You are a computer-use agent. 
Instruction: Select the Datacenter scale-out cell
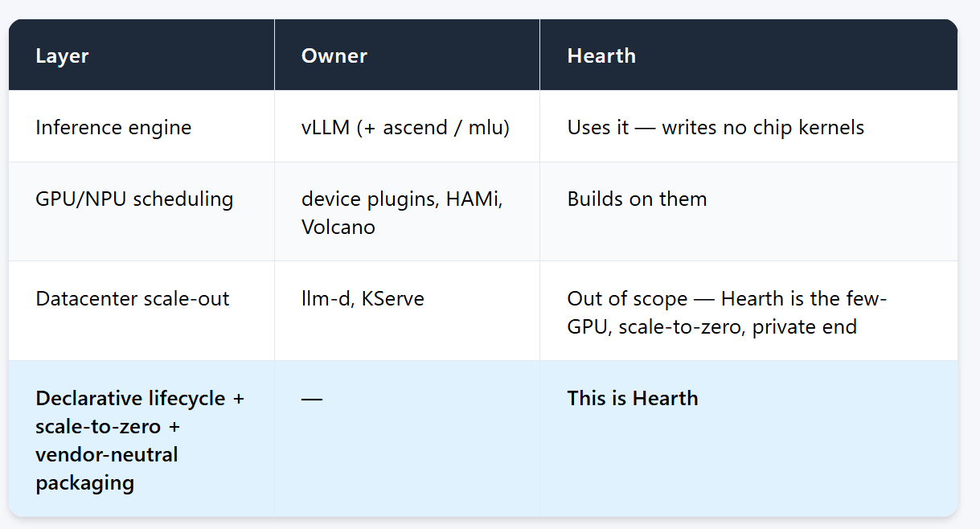pyautogui.click(x=141, y=311)
